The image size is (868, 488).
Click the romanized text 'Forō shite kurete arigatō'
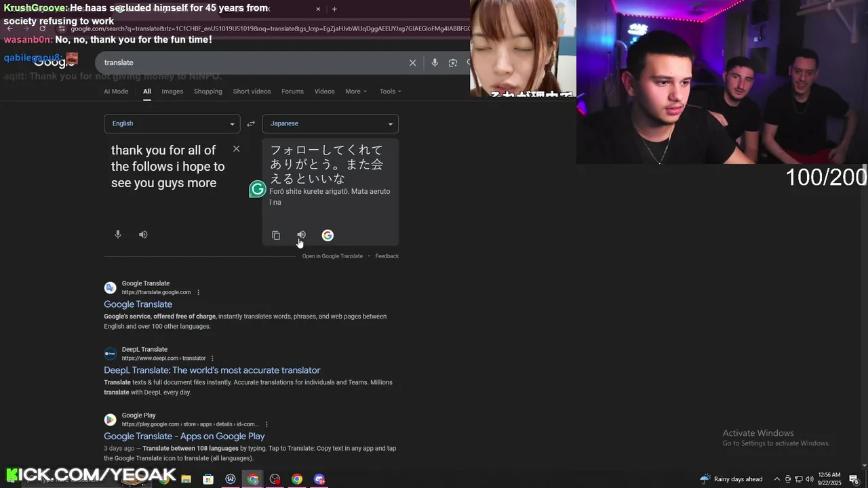point(311,191)
